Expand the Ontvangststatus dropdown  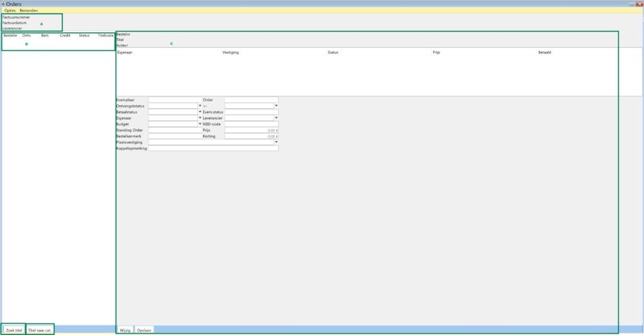[x=200, y=106]
